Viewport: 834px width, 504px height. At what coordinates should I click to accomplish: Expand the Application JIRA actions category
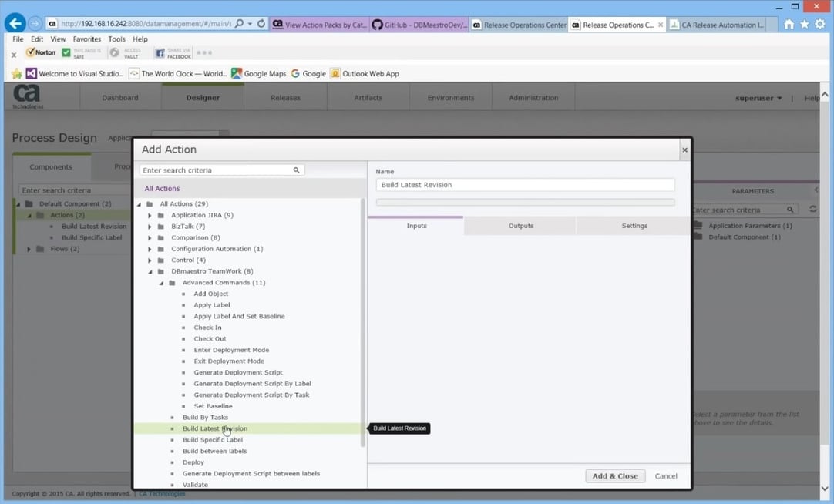[150, 215]
